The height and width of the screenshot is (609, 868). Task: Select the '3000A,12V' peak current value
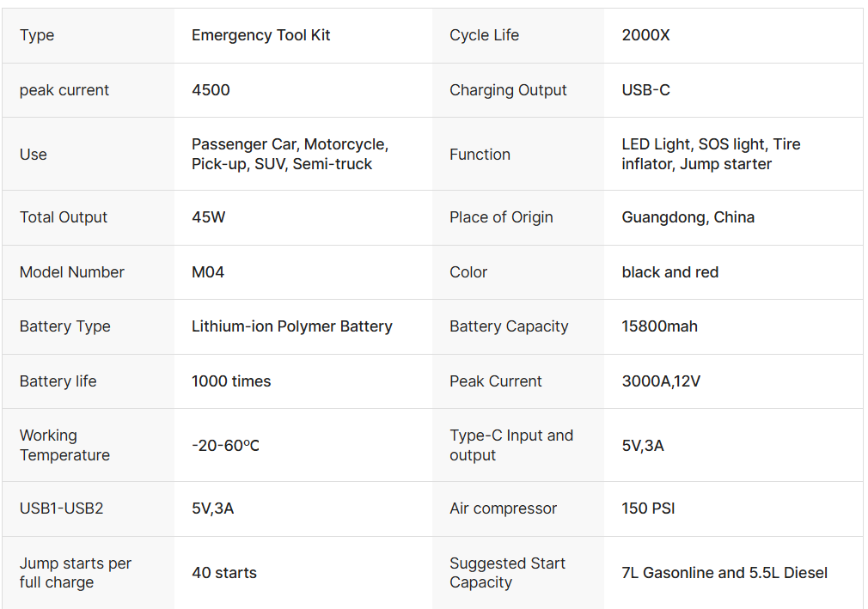point(660,381)
